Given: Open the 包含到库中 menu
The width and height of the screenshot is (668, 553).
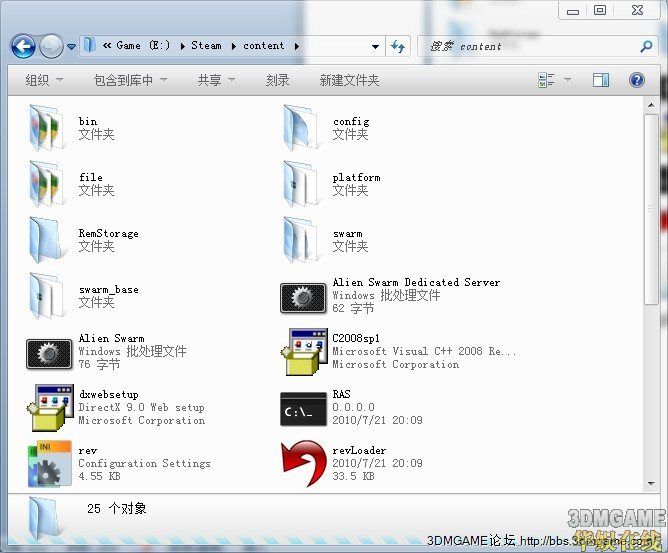Looking at the screenshot, I should click(130, 80).
